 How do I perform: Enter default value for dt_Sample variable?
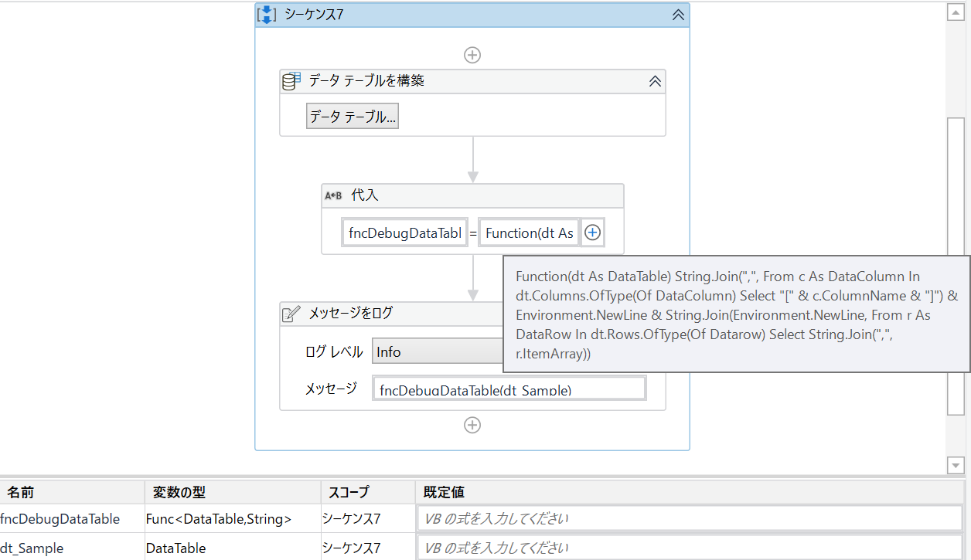coord(690,548)
